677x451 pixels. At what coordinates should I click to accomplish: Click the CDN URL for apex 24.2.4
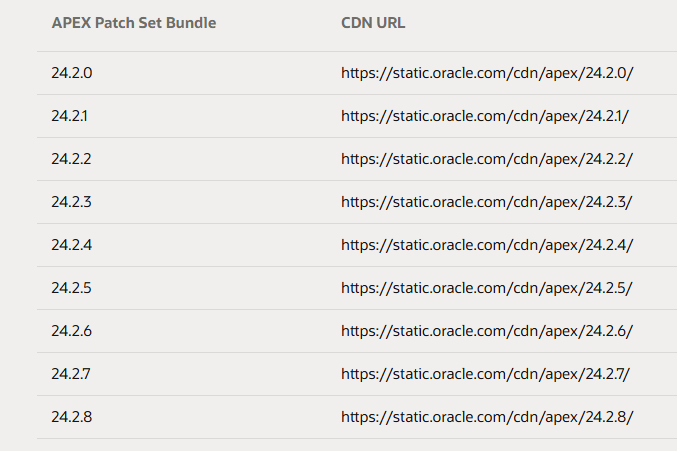point(487,245)
